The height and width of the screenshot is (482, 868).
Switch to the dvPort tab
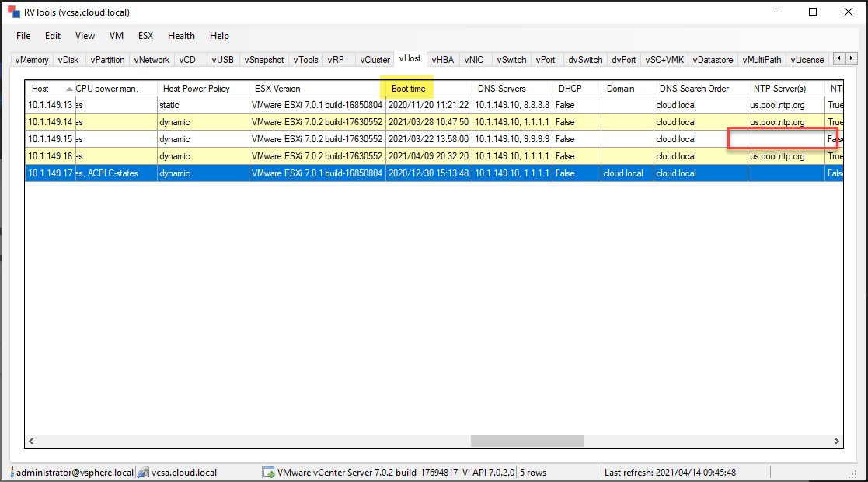[624, 60]
